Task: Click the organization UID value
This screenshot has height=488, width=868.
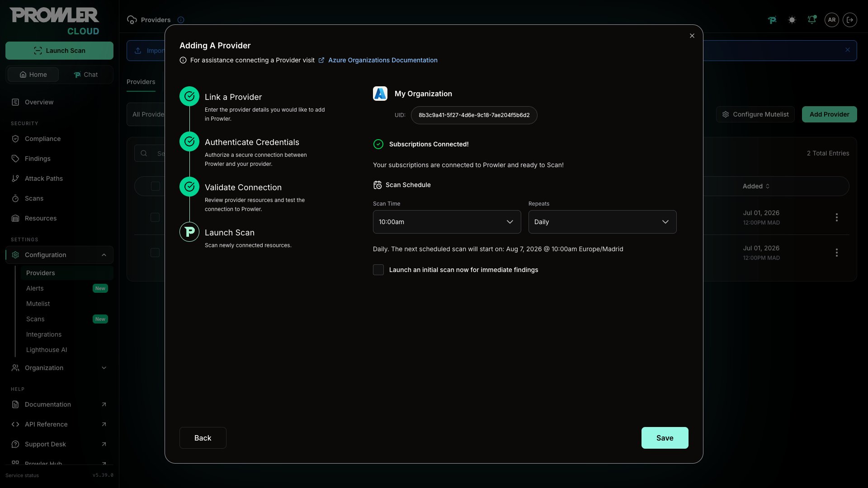Action: (x=474, y=115)
